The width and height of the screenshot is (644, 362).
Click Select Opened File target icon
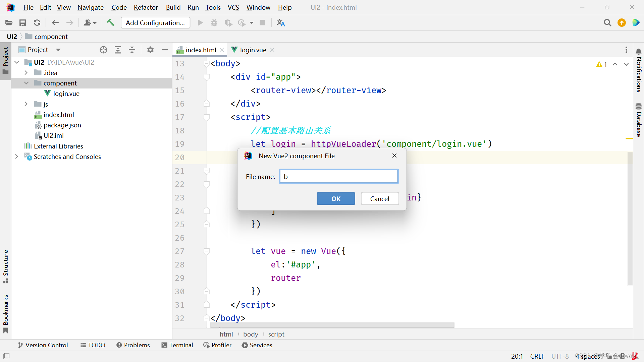click(103, 50)
